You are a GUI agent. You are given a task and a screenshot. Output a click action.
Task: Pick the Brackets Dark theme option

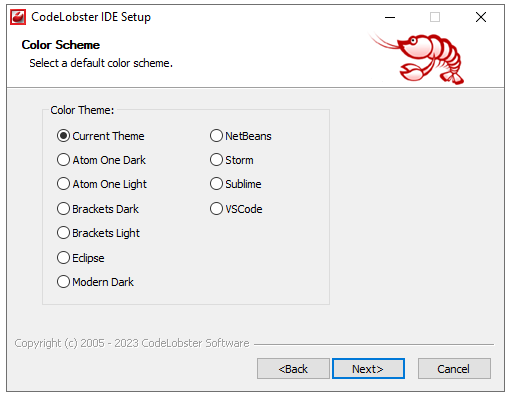(x=98, y=209)
